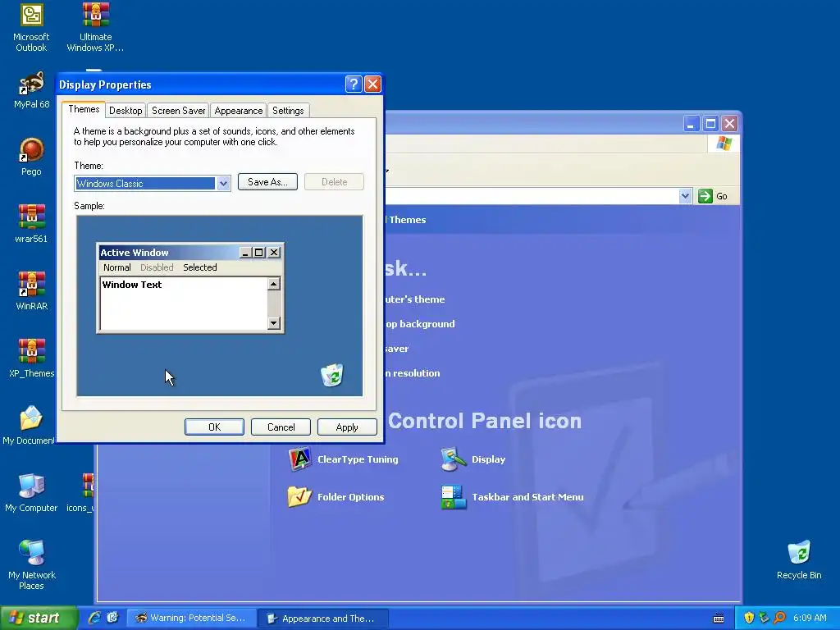Select the My Network Places icon
840x630 pixels.
[x=32, y=565]
